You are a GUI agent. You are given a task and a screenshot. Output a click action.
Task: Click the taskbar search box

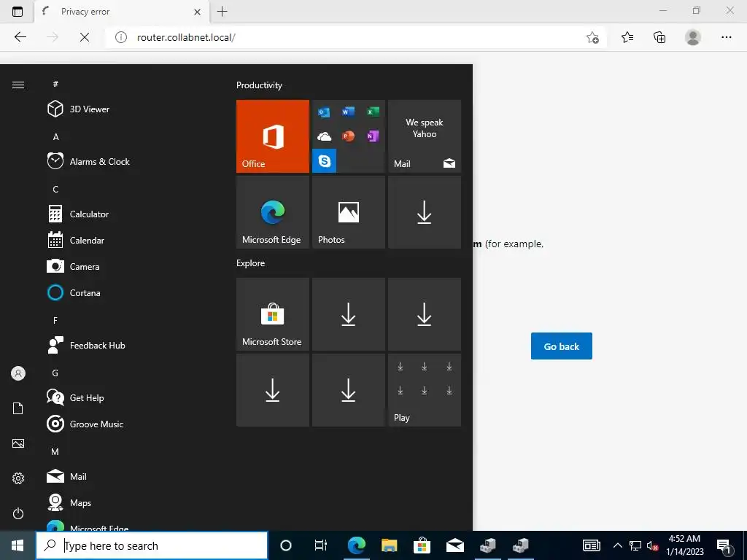[x=152, y=545]
